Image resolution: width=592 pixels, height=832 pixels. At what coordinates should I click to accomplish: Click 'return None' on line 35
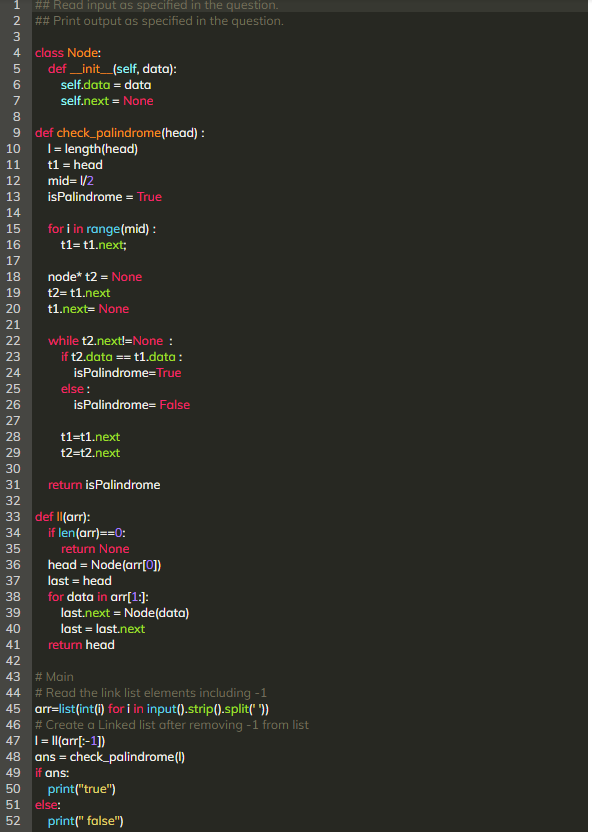pos(95,549)
